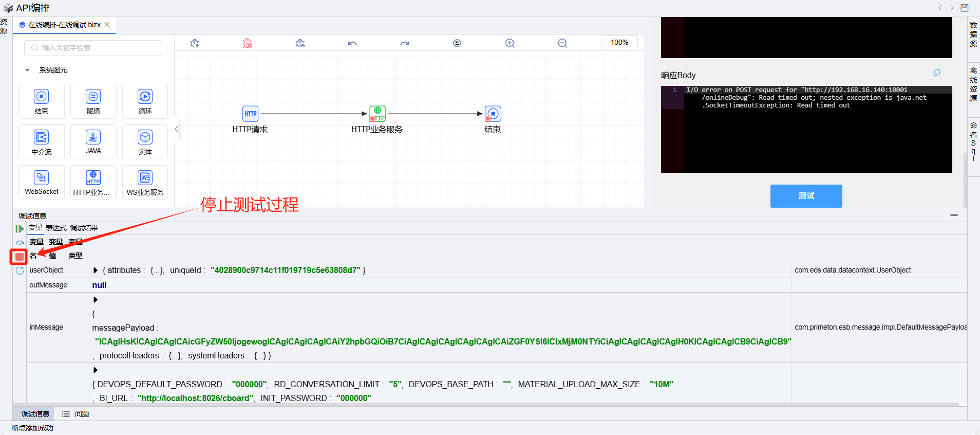
Task: Zoom out using the magnifier minus icon
Action: click(x=562, y=43)
